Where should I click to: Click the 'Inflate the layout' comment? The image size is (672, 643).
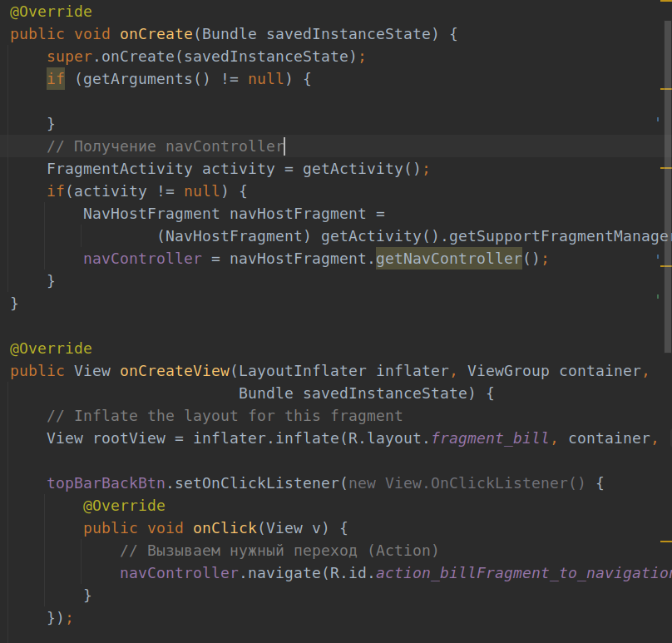click(x=225, y=416)
